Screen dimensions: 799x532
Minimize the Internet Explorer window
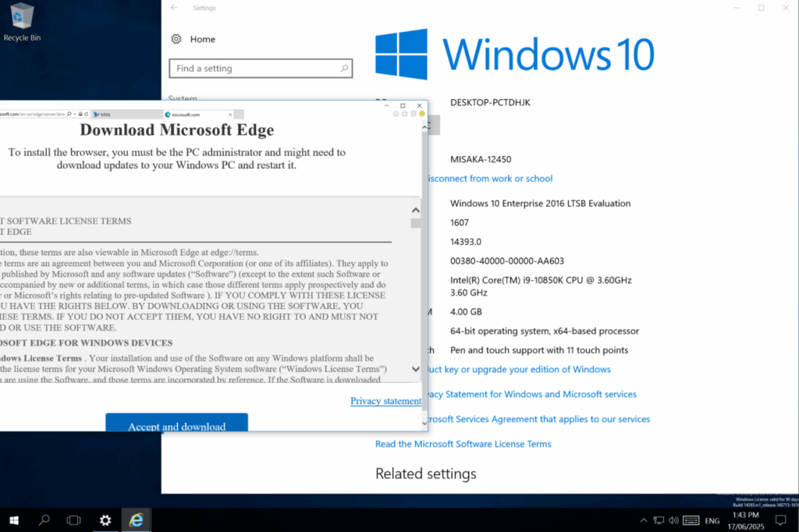[x=387, y=105]
